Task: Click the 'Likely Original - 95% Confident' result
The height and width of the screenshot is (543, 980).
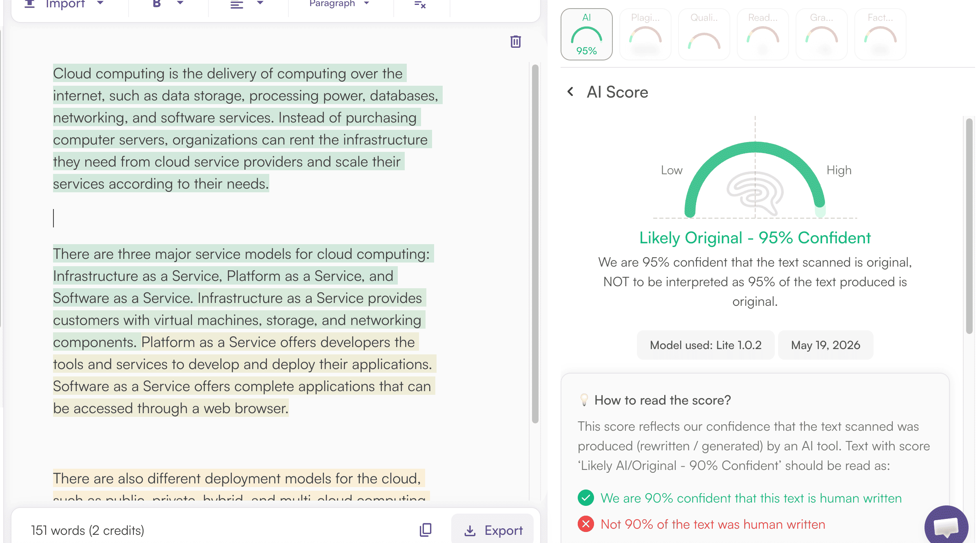Action: [x=755, y=238]
